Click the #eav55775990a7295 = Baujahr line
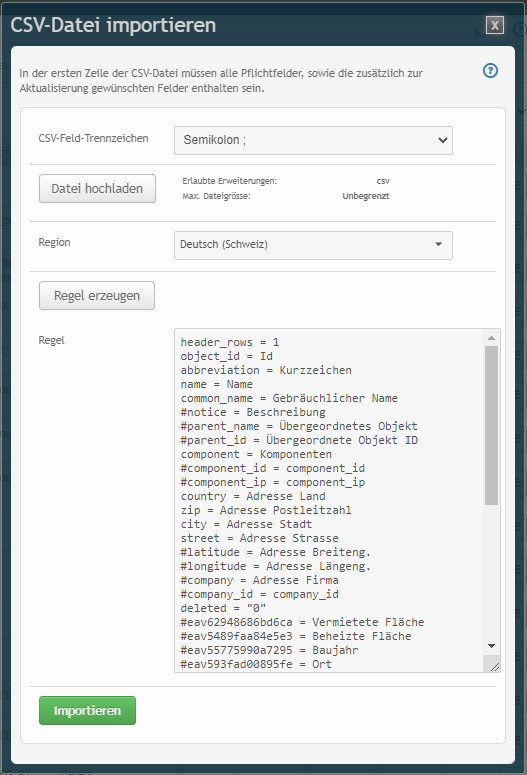 click(x=269, y=650)
